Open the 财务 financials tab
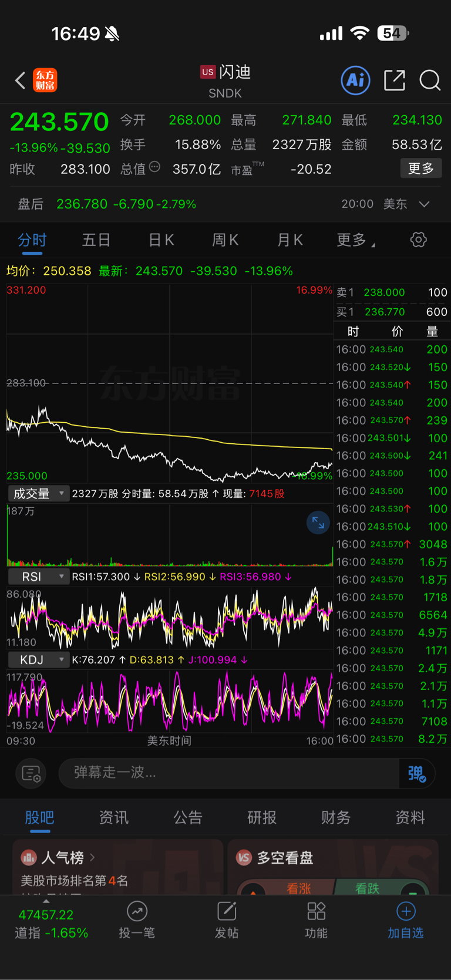 [x=336, y=817]
